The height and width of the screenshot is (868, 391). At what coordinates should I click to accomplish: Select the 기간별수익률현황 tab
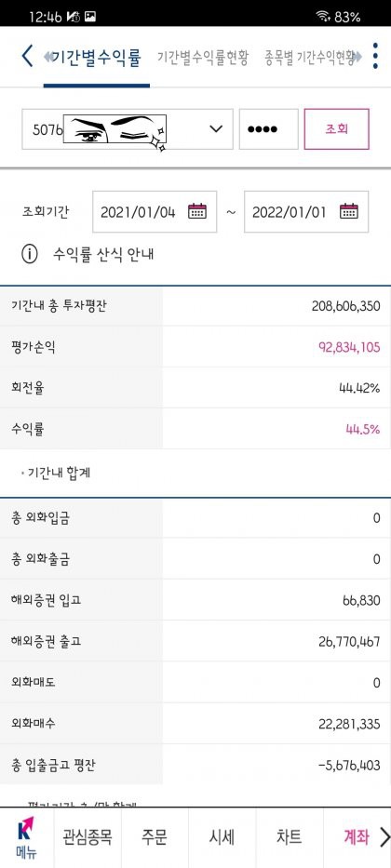tap(203, 57)
